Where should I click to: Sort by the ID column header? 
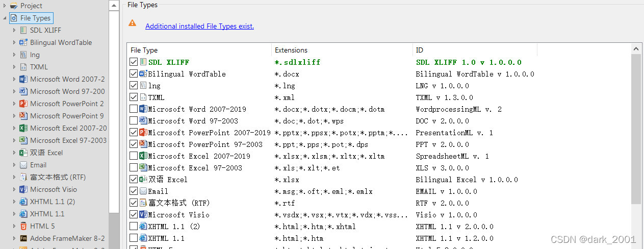[x=475, y=50]
